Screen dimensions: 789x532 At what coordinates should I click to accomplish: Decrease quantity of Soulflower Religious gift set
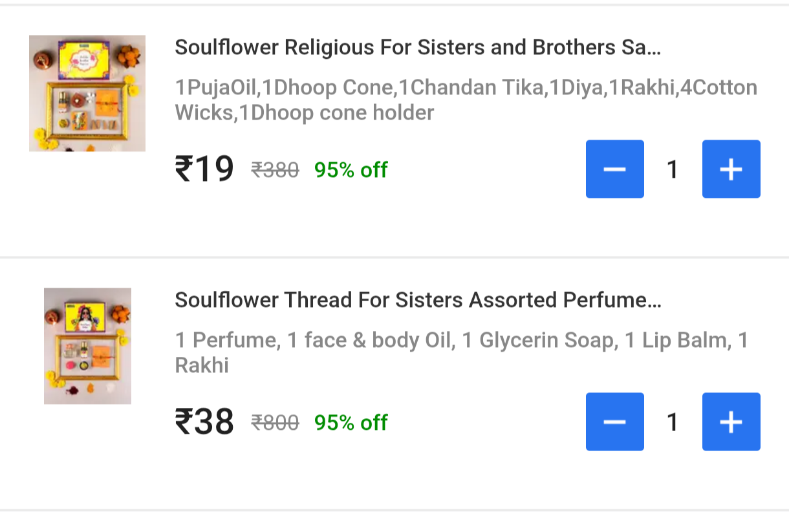tap(614, 169)
